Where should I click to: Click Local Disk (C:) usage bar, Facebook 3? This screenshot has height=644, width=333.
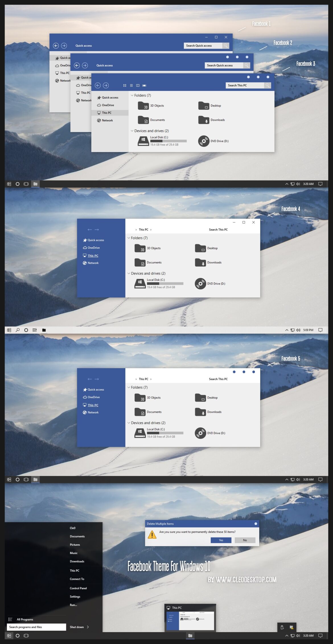(168, 141)
